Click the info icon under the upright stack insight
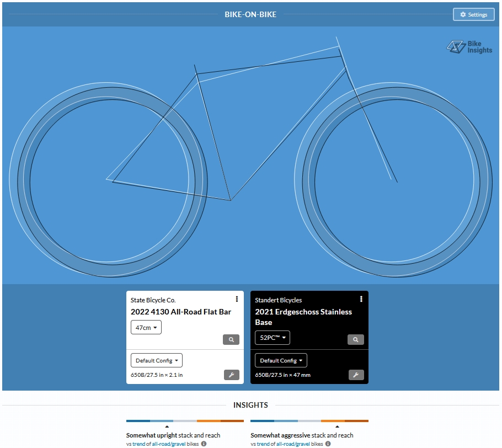The height and width of the screenshot is (448, 502). click(204, 444)
